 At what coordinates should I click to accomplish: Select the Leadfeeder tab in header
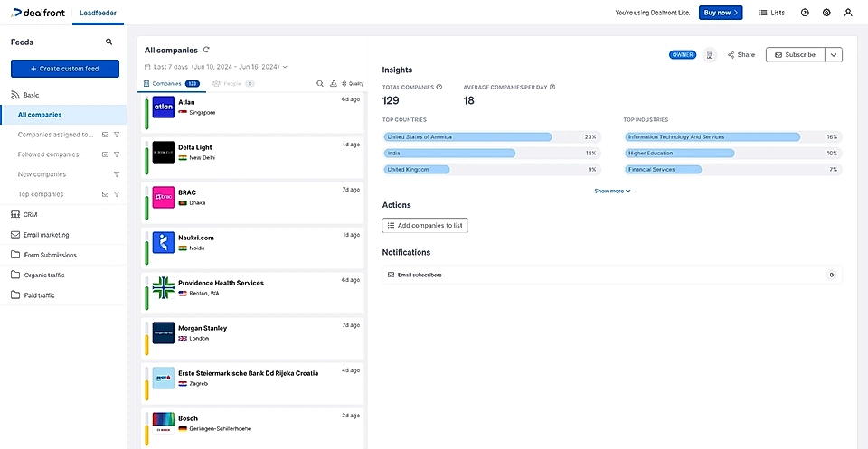tap(98, 12)
